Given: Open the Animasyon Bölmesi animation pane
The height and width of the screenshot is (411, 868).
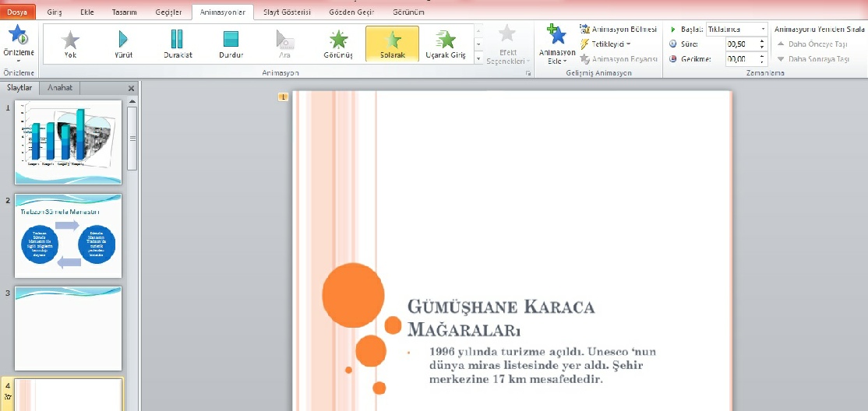Looking at the screenshot, I should pos(619,29).
